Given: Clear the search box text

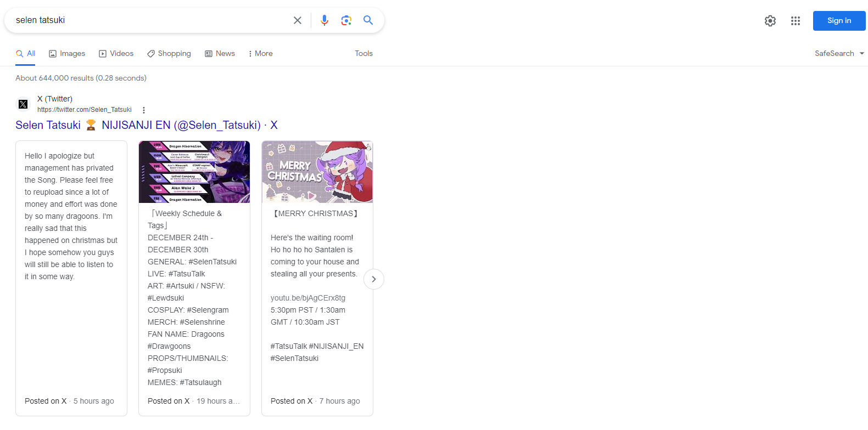Looking at the screenshot, I should click(298, 20).
